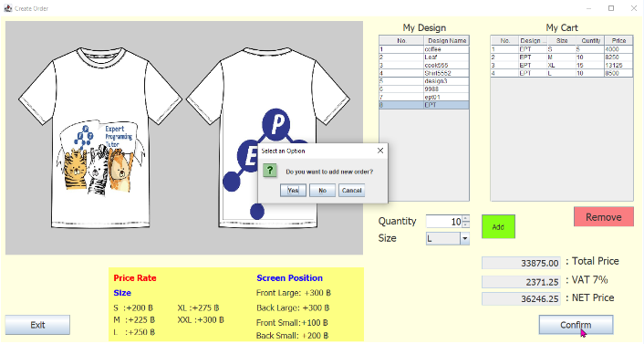Click the VAT 7% field 2371.25
Viewport: 644px width, 344px height.
[x=521, y=282]
